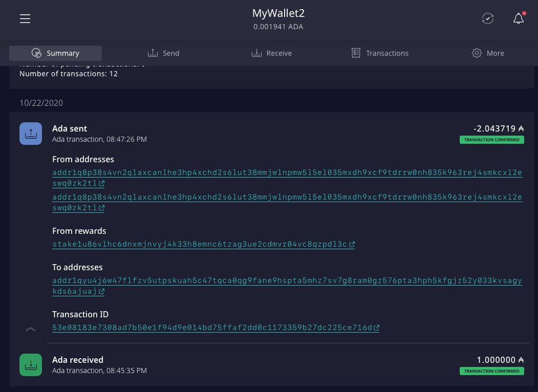Collapse the Ada sent transaction details
Screen dimensions: 538x392
click(x=31, y=328)
